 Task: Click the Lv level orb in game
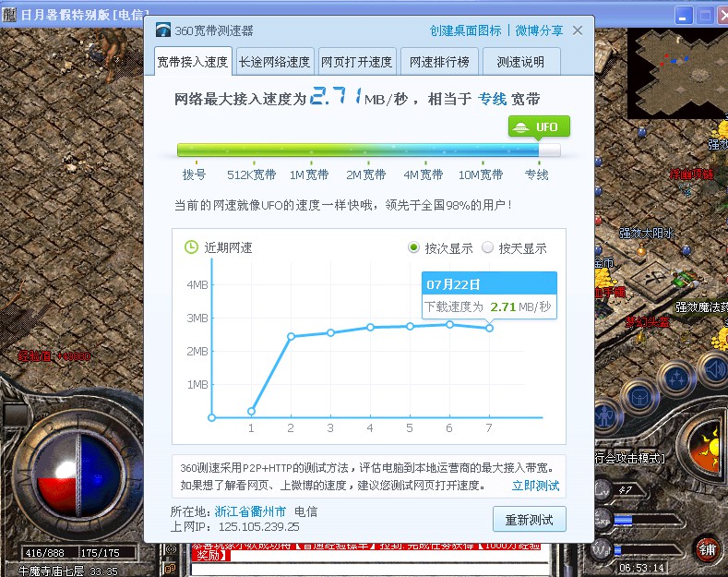[x=603, y=490]
